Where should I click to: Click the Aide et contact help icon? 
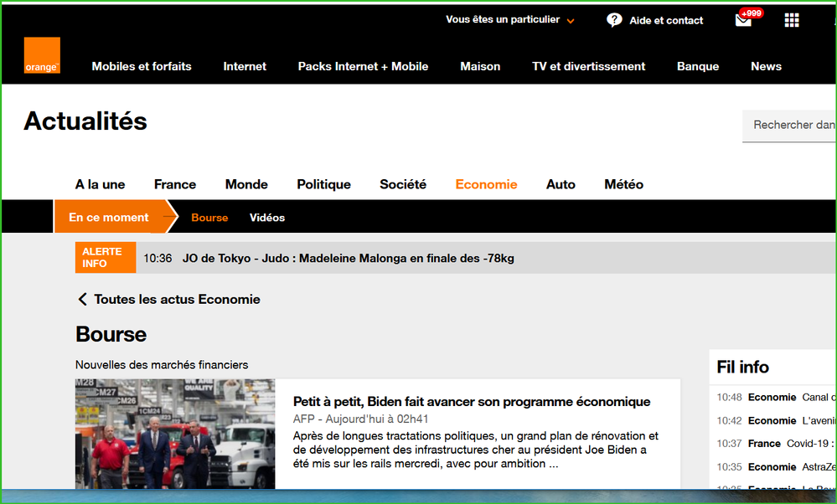(x=614, y=20)
